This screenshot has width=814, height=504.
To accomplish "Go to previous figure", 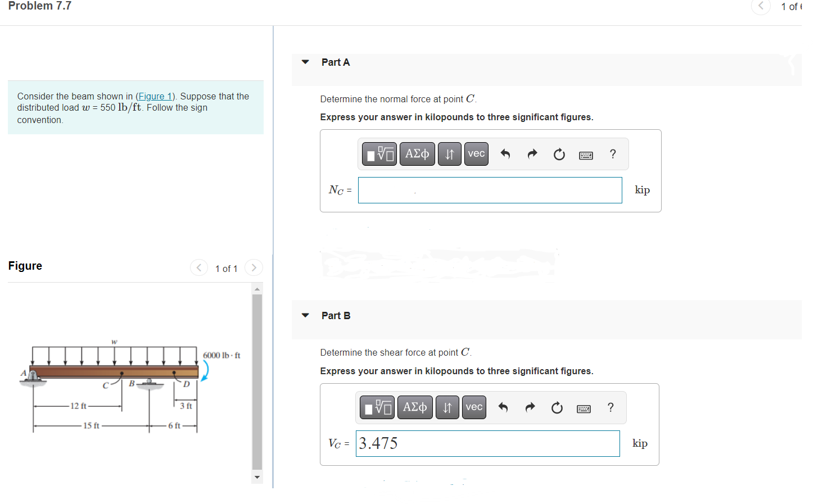I will (199, 267).
